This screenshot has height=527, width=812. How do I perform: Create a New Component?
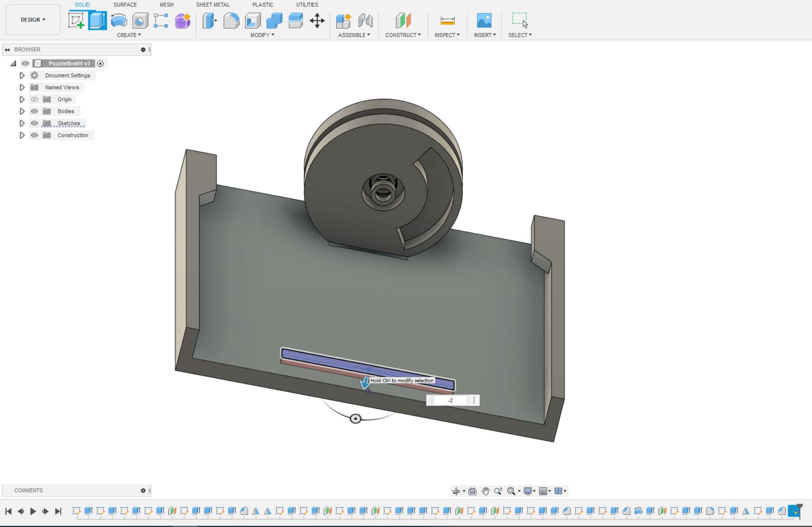[x=343, y=20]
